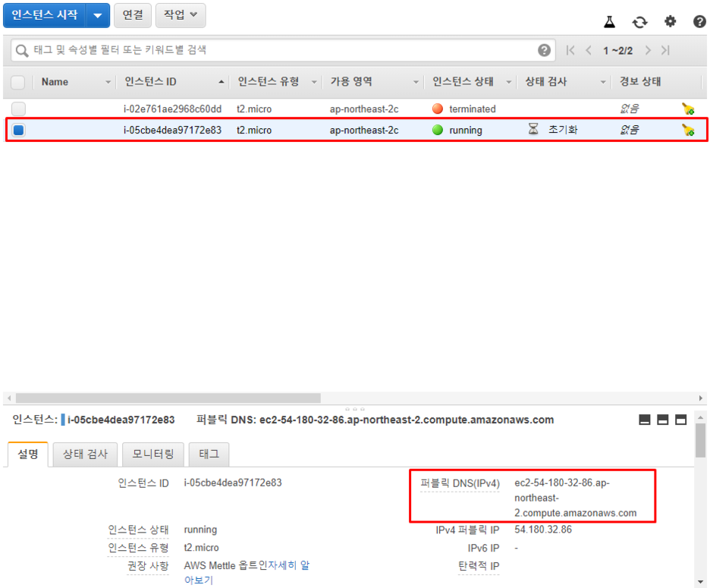
Task: Click page indicator 1 ~2/2
Action: [617, 51]
